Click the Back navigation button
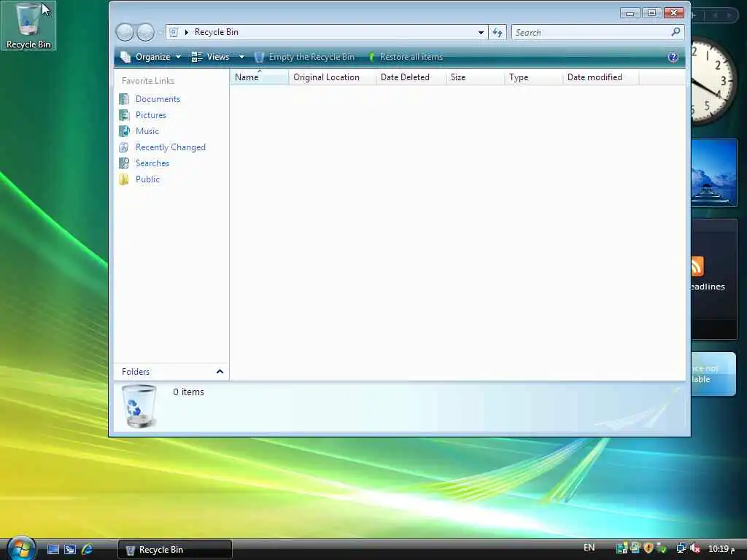 (x=125, y=32)
